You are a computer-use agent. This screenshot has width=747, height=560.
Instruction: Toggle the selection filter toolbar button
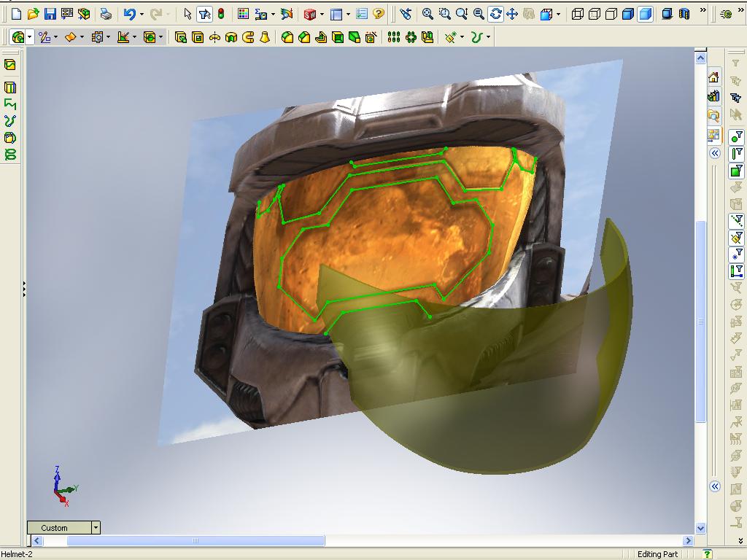pyautogui.click(x=204, y=15)
